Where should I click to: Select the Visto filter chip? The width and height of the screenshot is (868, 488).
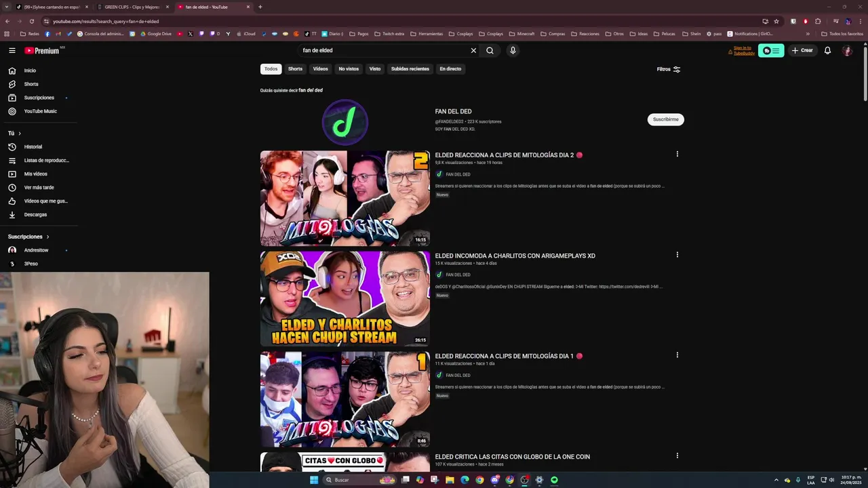pos(375,68)
